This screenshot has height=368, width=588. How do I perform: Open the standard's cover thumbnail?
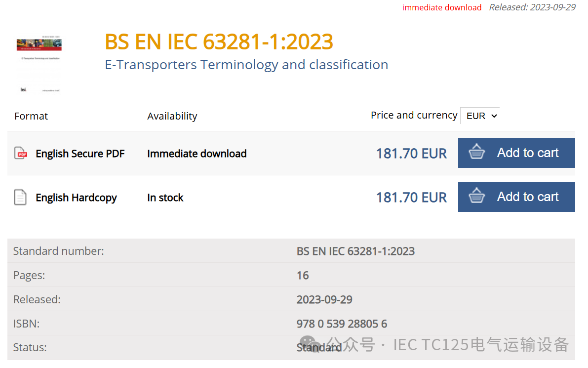click(39, 64)
